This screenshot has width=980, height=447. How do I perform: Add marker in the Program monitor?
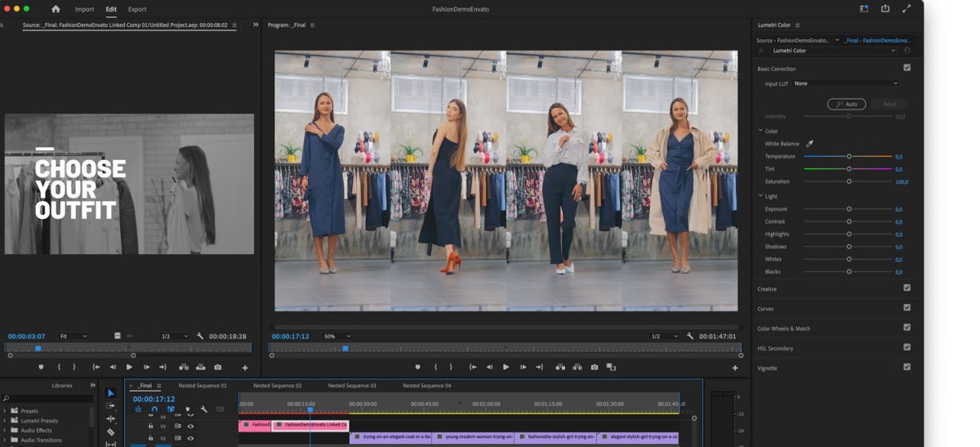(417, 368)
